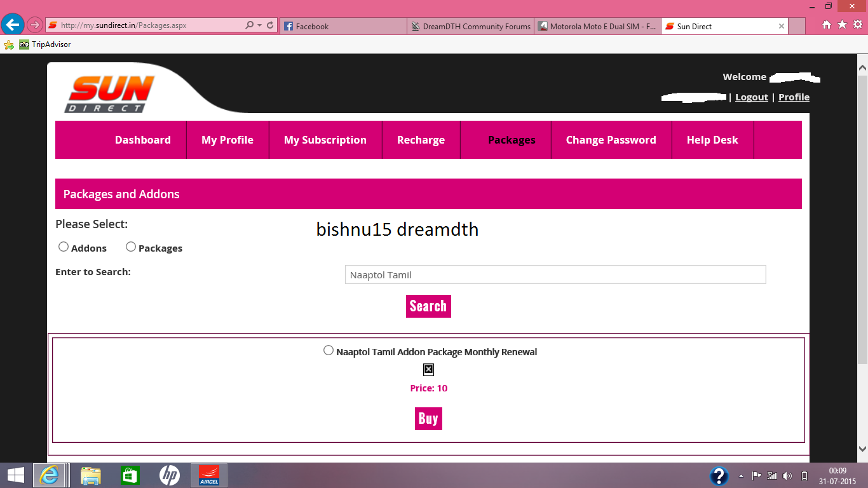The width and height of the screenshot is (868, 488).
Task: Click the Price: 10 text
Action: 429,388
